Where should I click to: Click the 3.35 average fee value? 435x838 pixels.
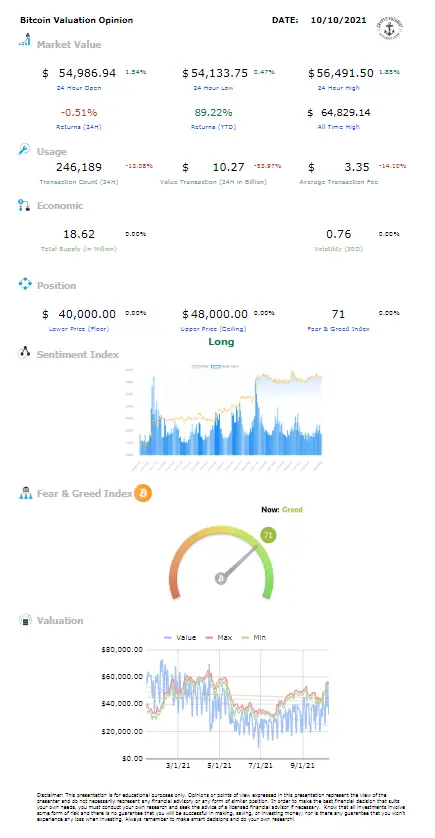356,167
